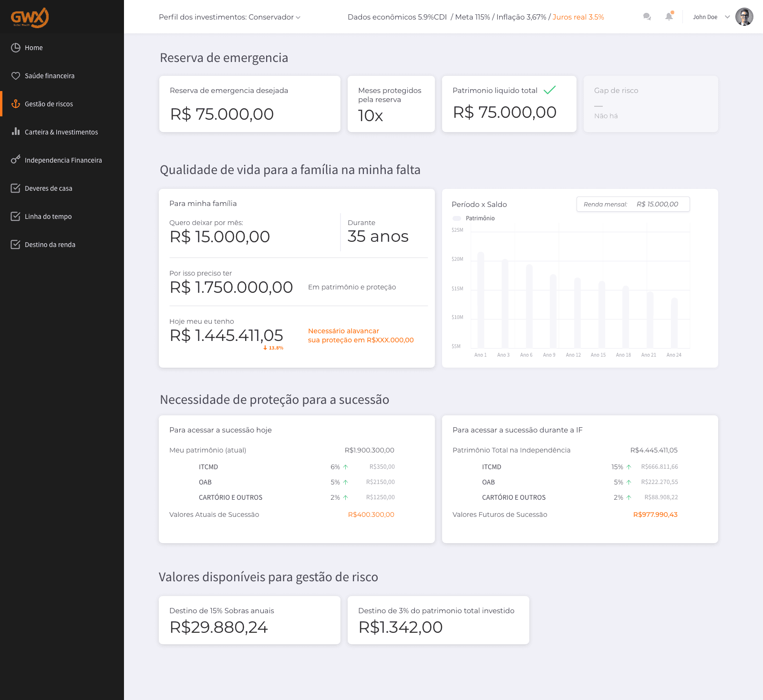Click the Meses protegidos 10x value
Viewport: 763px width, 700px height.
click(x=371, y=116)
